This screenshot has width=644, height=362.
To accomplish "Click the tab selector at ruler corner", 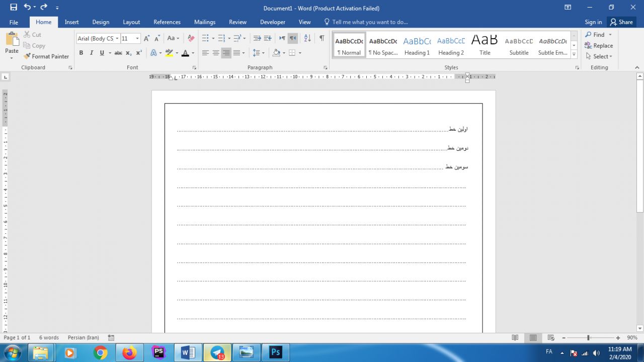I will point(6,77).
